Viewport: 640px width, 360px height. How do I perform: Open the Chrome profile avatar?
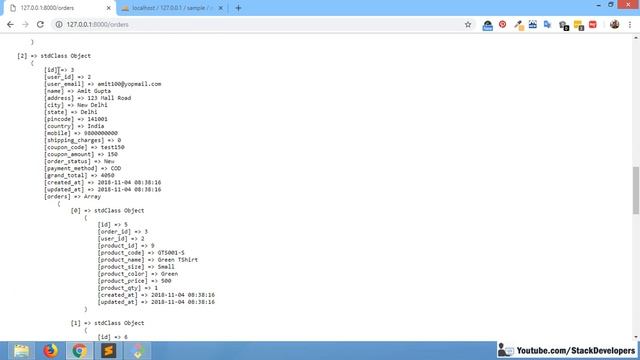pyautogui.click(x=614, y=24)
